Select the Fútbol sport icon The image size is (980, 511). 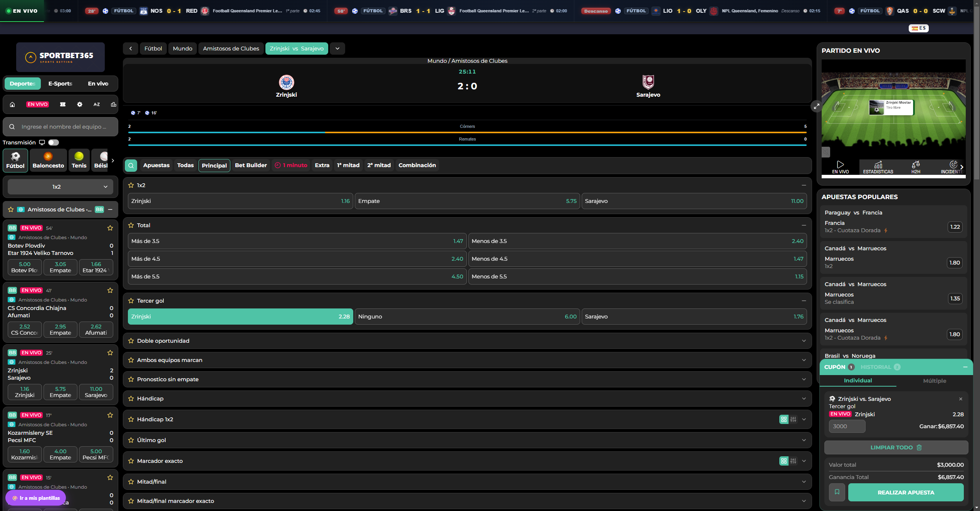pos(15,160)
